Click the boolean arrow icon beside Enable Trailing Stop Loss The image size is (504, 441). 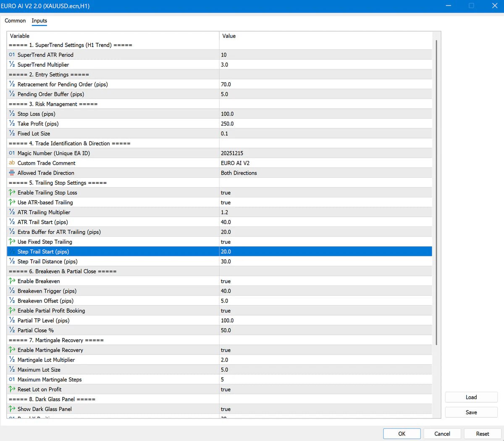click(12, 193)
